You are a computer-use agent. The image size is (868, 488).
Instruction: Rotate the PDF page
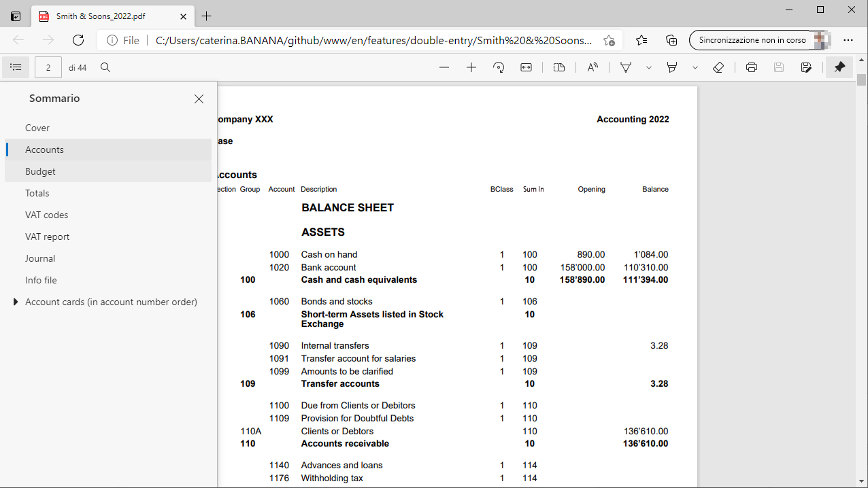[x=499, y=67]
